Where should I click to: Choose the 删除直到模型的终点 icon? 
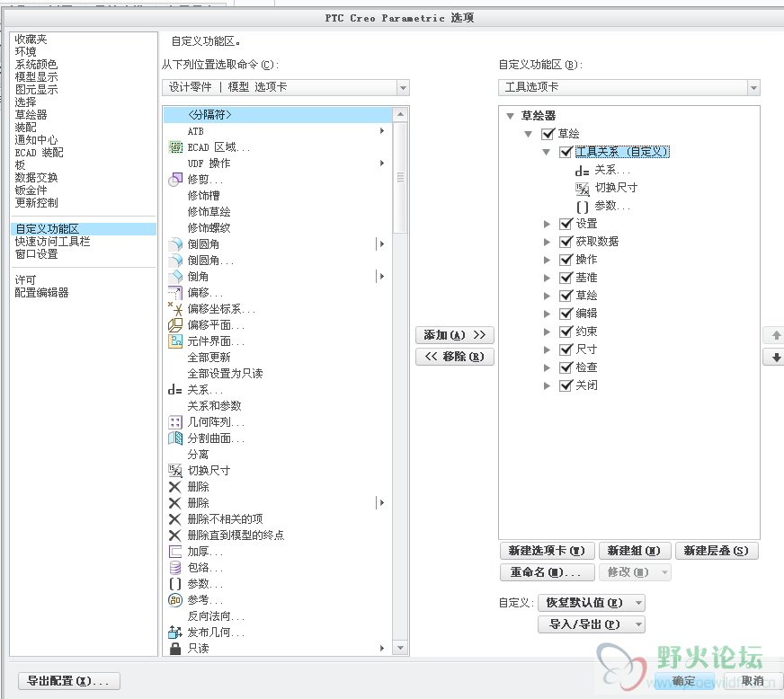pos(175,535)
